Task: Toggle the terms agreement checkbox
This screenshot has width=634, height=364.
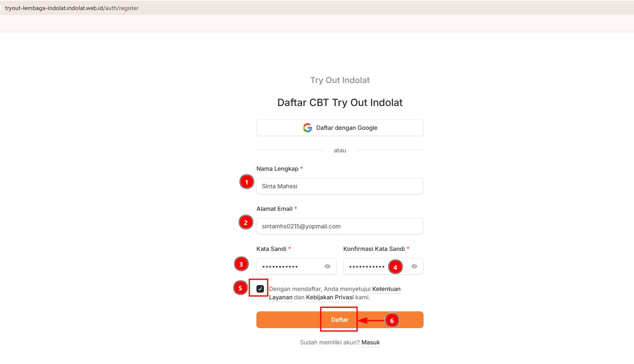Action: pos(260,289)
